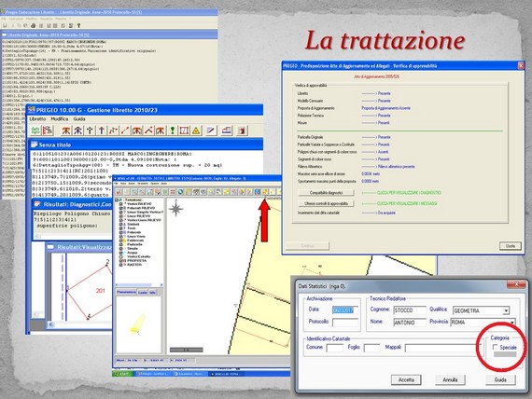The height and width of the screenshot is (399, 532).
Task: Click the Senza titolo document window icon
Action: 35,144
